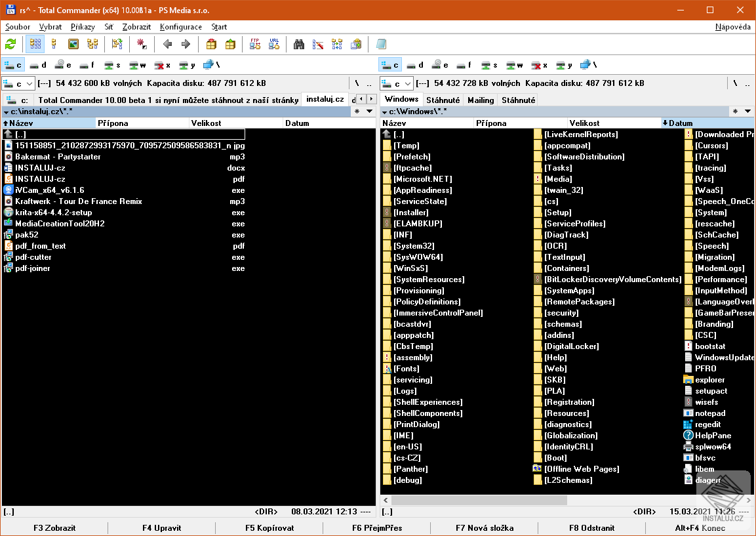The height and width of the screenshot is (536, 756).
Task: Open new URL connection icon
Action: (x=274, y=45)
